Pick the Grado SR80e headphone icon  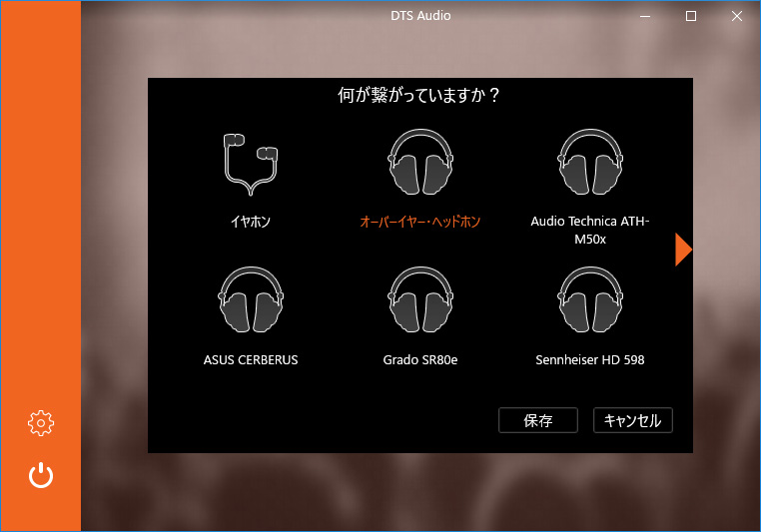[x=420, y=299]
